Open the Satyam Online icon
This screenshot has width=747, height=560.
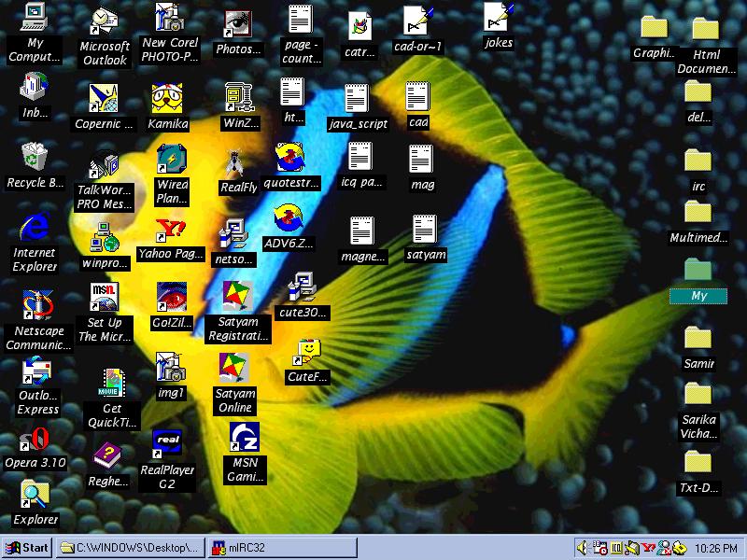pyautogui.click(x=235, y=370)
